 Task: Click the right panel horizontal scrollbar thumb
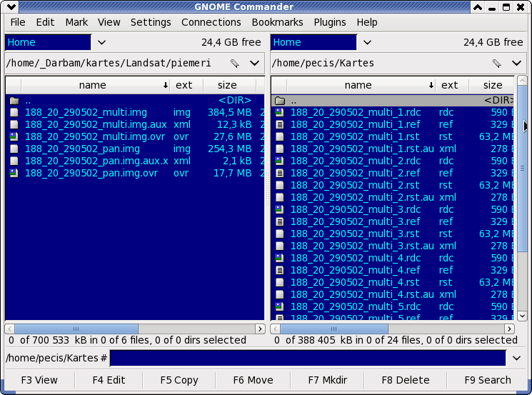(x=334, y=329)
